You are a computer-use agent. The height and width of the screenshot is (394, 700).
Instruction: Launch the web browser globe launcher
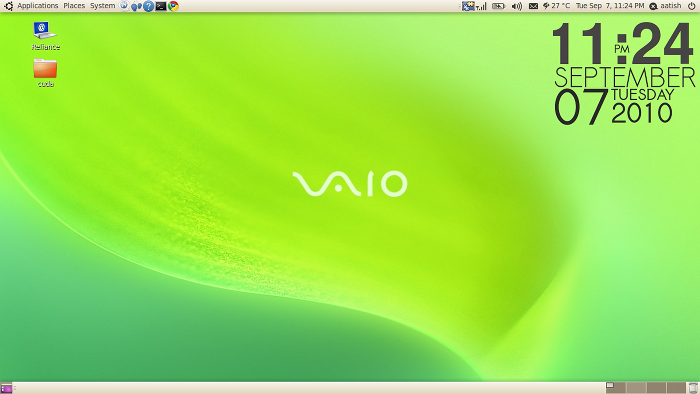point(124,6)
